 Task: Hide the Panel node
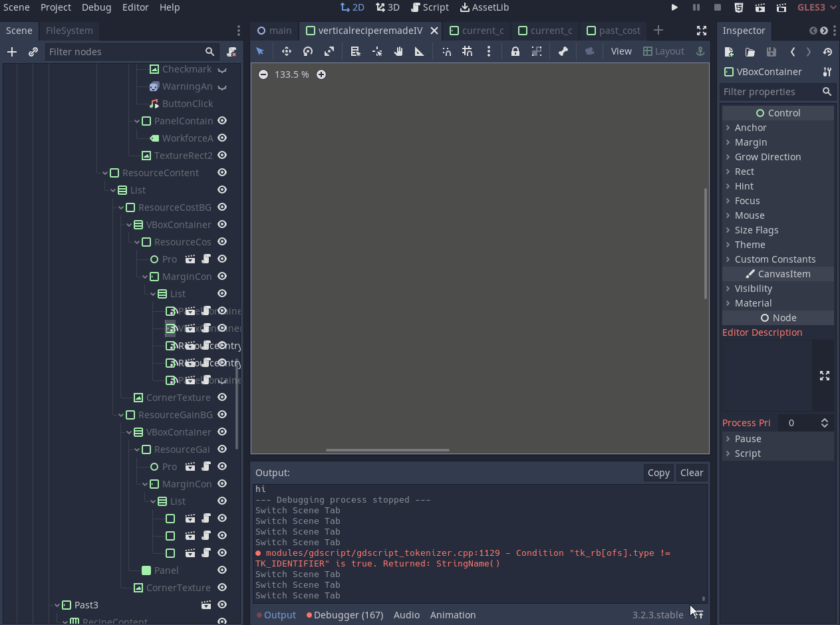[223, 570]
